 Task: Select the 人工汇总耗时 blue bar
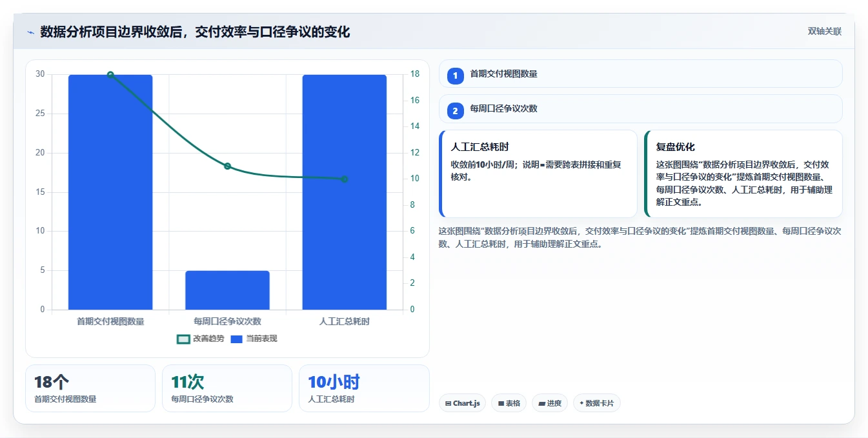pos(344,192)
